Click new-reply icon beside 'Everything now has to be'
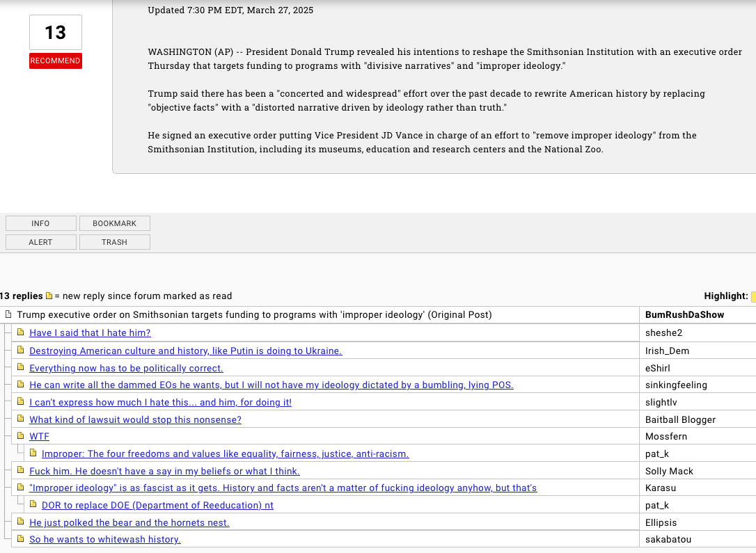This screenshot has width=756, height=553. tap(20, 367)
